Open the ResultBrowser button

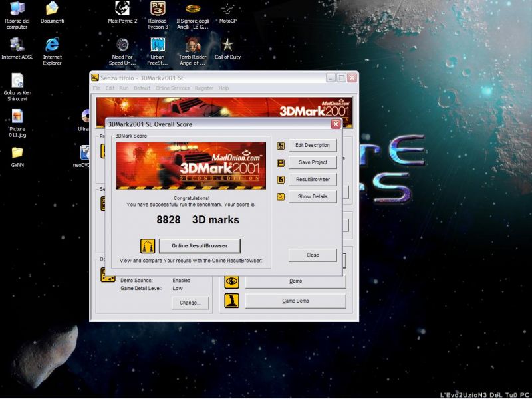coord(313,179)
